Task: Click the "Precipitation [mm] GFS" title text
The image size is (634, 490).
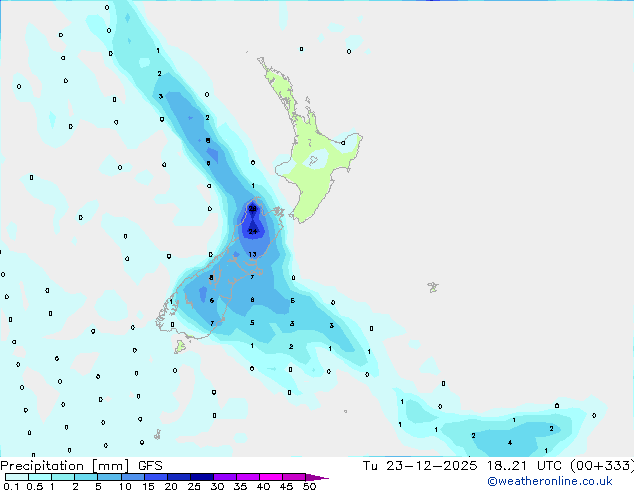Action: 81,466
